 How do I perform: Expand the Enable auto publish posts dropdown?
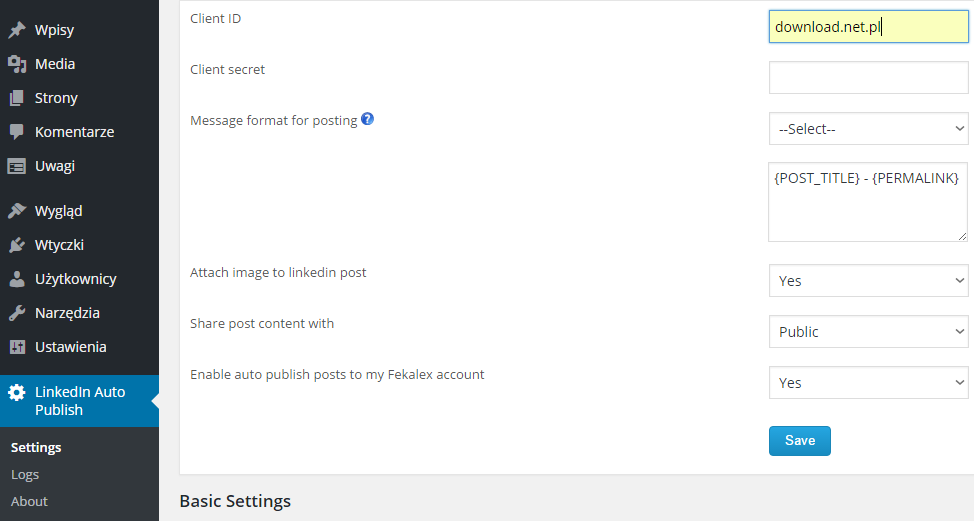point(868,383)
